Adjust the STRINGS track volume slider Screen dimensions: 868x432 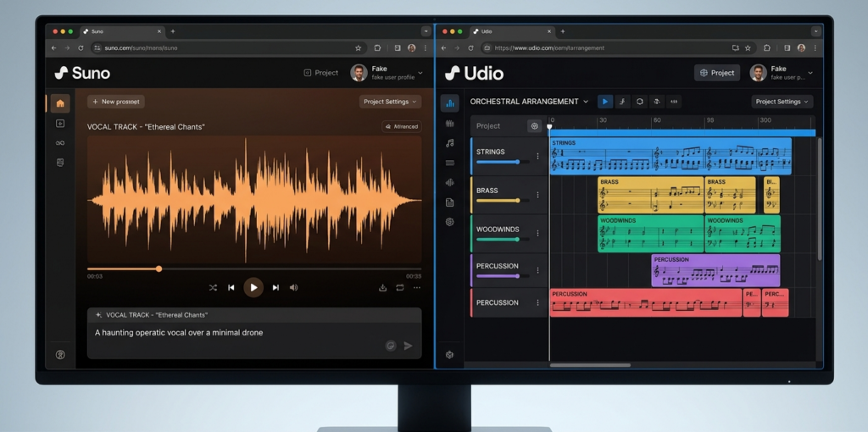[502, 162]
